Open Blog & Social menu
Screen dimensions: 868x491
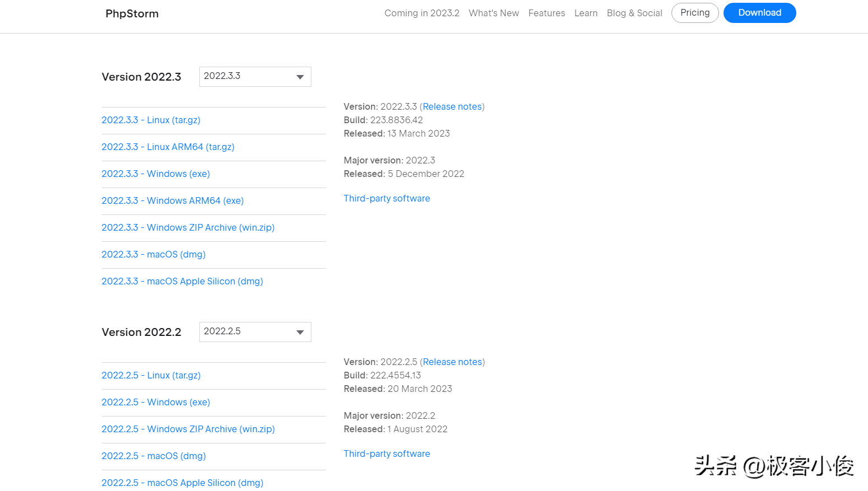pos(634,13)
